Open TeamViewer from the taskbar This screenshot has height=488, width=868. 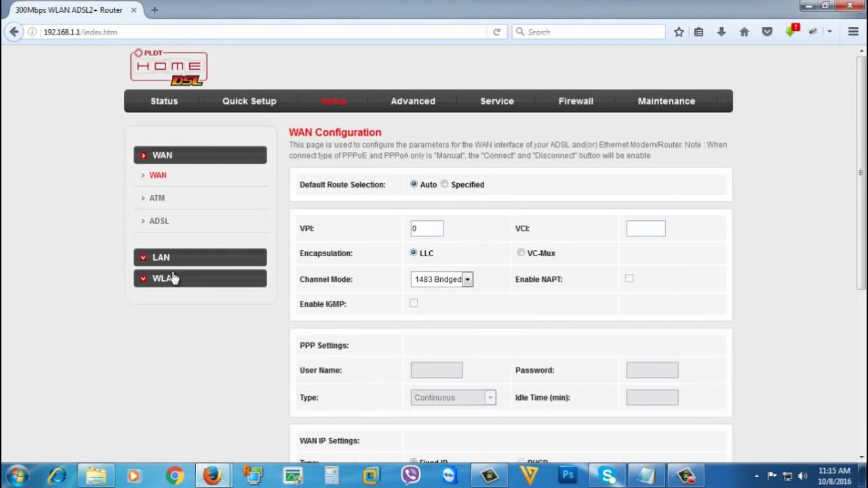tap(450, 476)
